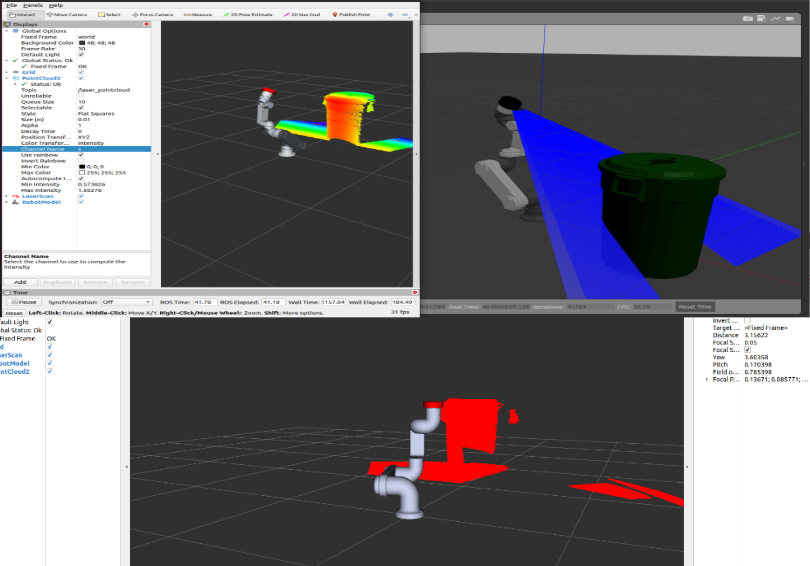Toggle the Grid display checkbox
The width and height of the screenshot is (810, 566).
pos(81,72)
